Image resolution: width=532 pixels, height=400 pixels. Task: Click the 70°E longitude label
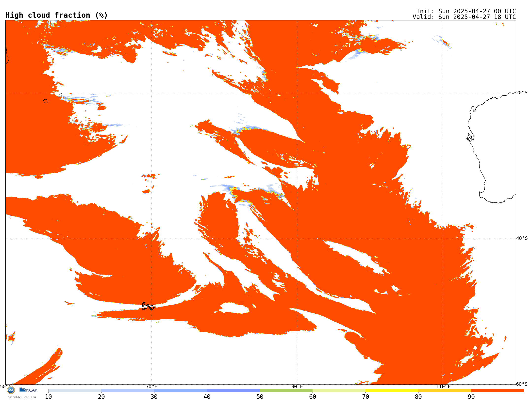click(151, 386)
